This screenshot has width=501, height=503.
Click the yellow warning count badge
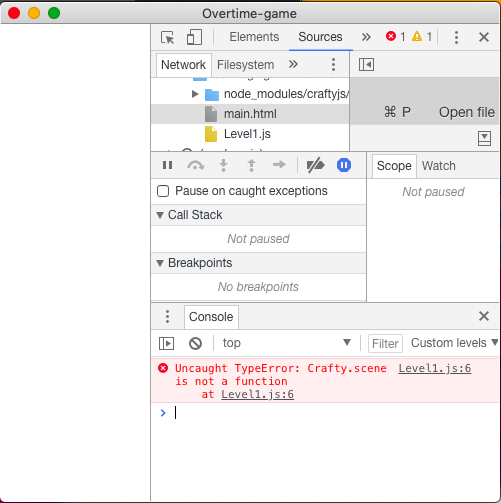(422, 36)
